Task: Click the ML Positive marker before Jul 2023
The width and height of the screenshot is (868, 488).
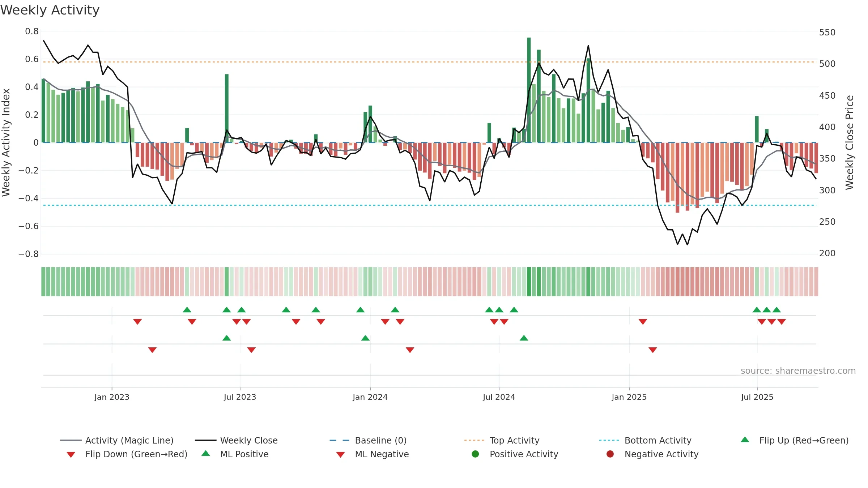Action: coord(227,338)
